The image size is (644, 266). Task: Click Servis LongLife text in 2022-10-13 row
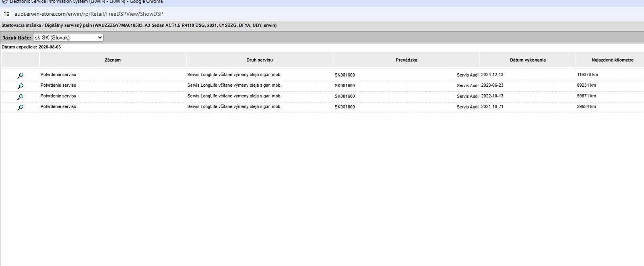(234, 96)
